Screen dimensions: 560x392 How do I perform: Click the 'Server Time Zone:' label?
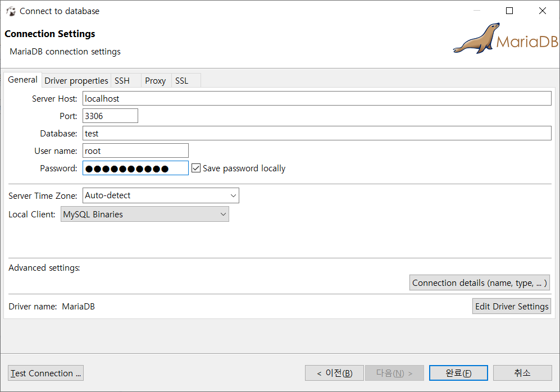(43, 195)
